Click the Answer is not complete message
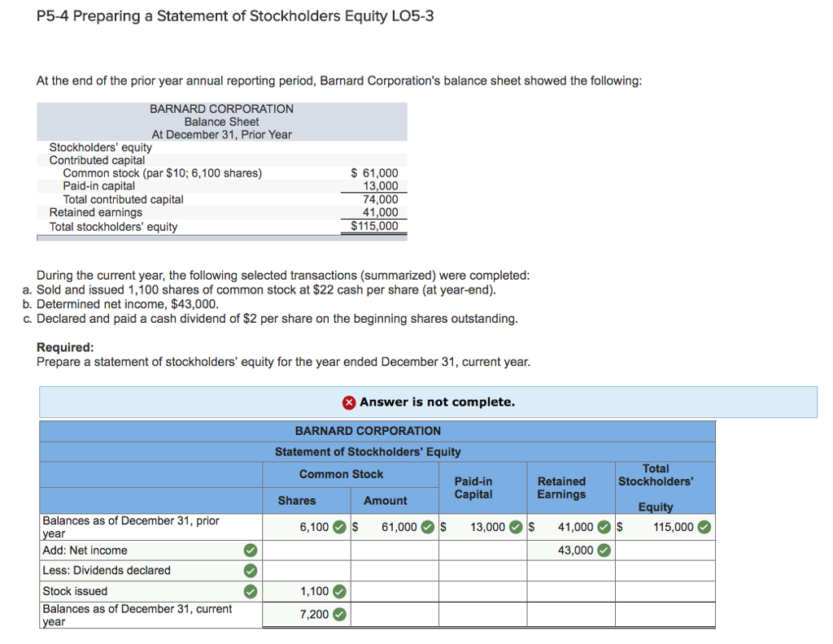The width and height of the screenshot is (833, 644). point(437,402)
